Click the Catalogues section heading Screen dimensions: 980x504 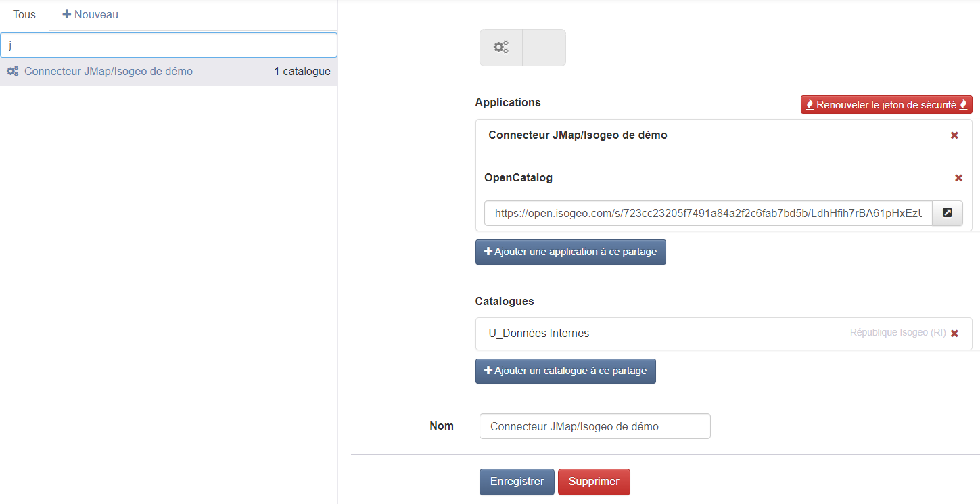(x=505, y=302)
